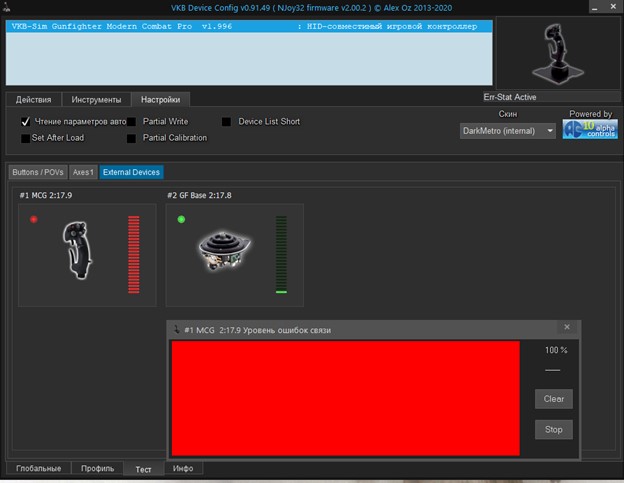624x483 pixels.
Task: Click the red error bar of #1 MCG
Action: [x=134, y=255]
